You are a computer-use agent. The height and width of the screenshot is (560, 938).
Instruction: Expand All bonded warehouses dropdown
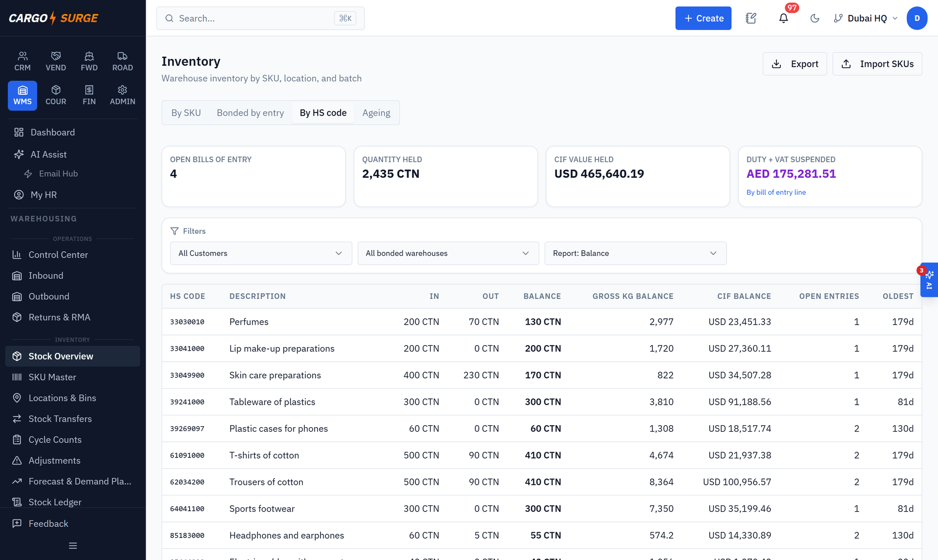(x=448, y=253)
